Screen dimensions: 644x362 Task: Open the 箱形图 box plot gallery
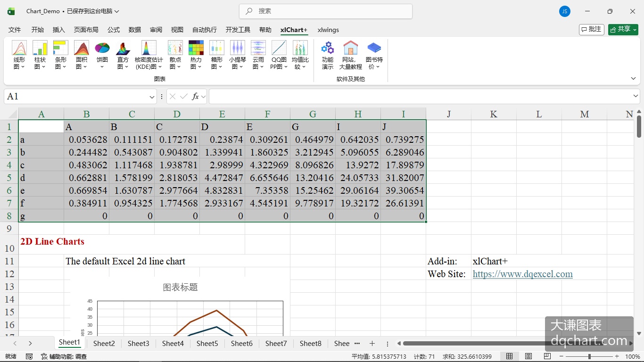click(217, 55)
